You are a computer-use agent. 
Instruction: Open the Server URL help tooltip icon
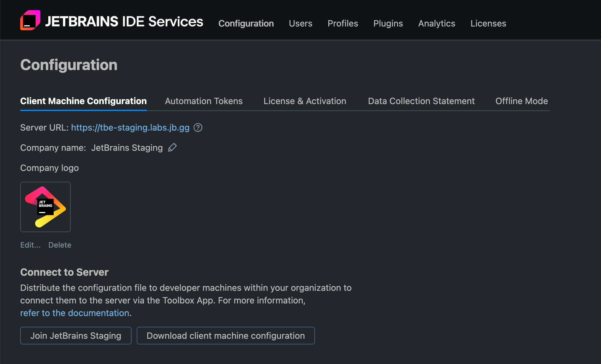click(198, 127)
